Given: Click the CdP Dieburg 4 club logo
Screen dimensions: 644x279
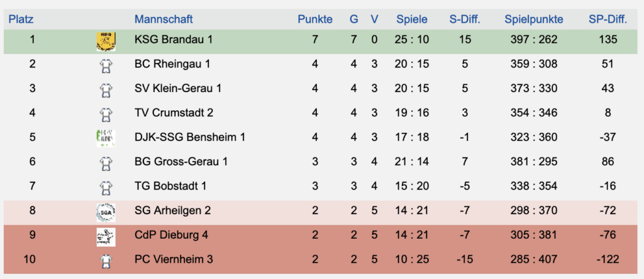Looking at the screenshot, I should [x=106, y=236].
